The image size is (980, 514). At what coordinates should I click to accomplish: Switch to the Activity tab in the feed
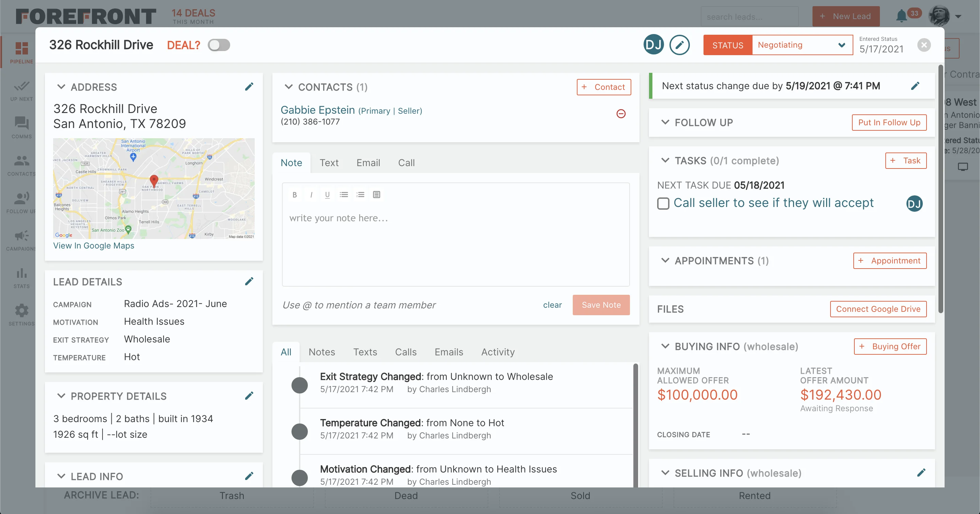pos(497,352)
